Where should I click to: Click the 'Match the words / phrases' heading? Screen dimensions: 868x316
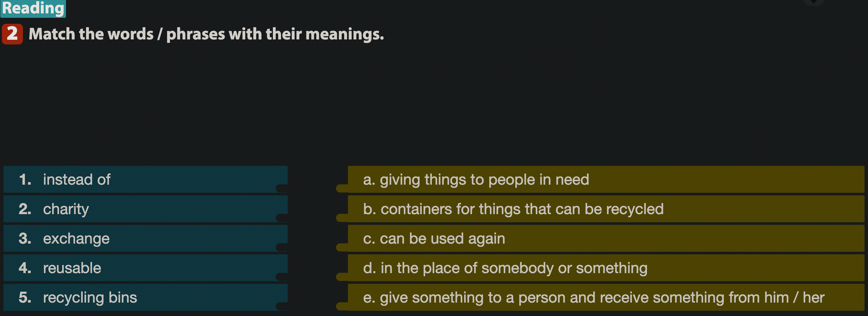[206, 34]
